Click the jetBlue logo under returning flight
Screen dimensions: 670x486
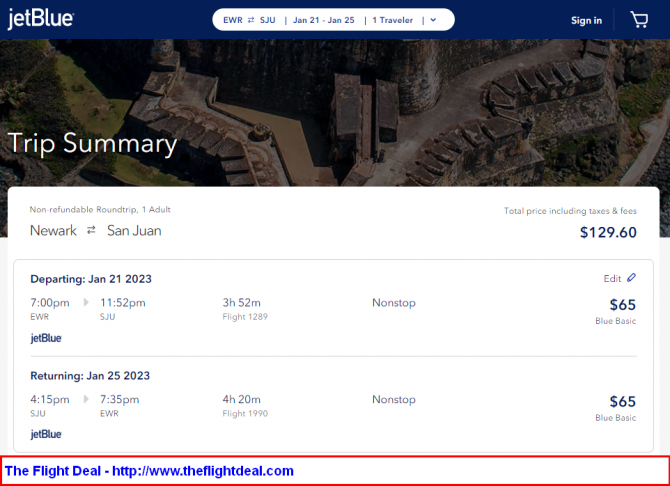46,434
